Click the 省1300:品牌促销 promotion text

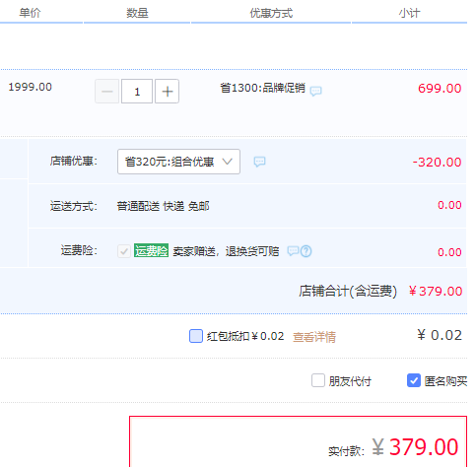click(262, 88)
